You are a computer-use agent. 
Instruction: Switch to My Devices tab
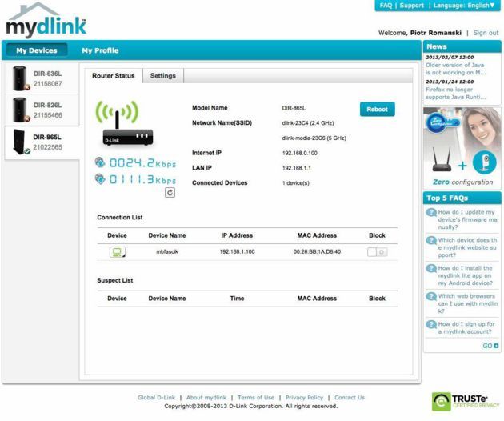coord(37,50)
